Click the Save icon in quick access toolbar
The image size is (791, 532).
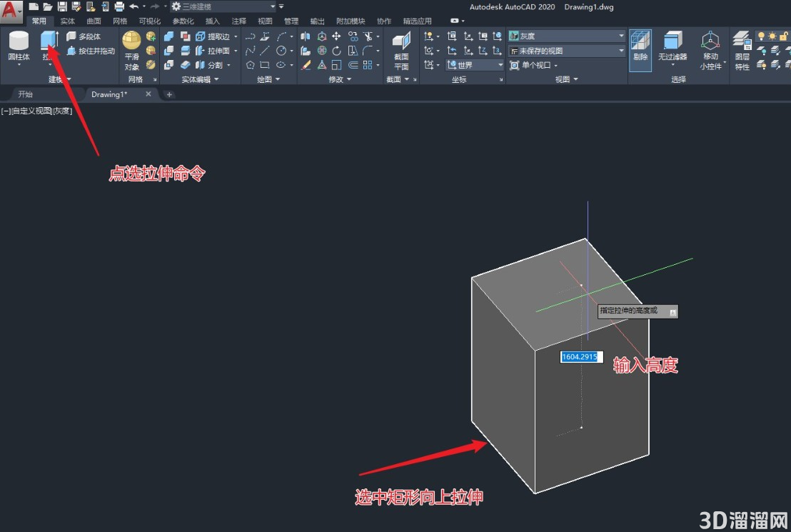[x=62, y=6]
